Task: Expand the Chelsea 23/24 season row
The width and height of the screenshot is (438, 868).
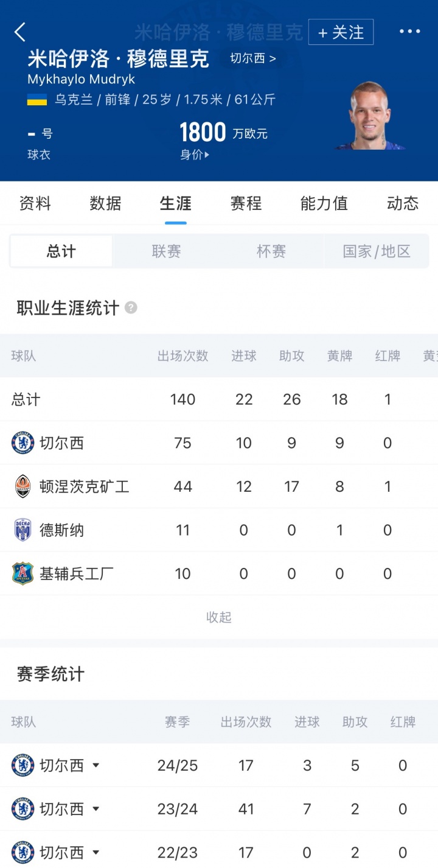Action: [x=96, y=809]
